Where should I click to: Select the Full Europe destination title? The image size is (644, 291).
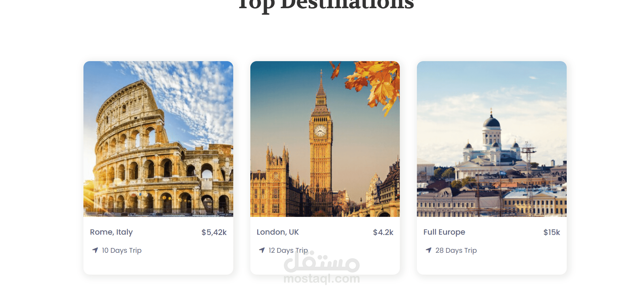tap(444, 232)
